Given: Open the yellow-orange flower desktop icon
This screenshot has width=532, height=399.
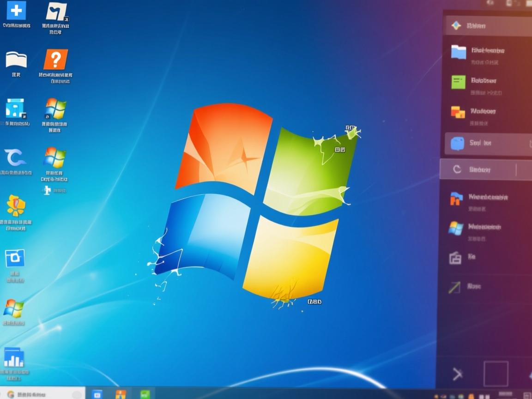Looking at the screenshot, I should (x=16, y=206).
